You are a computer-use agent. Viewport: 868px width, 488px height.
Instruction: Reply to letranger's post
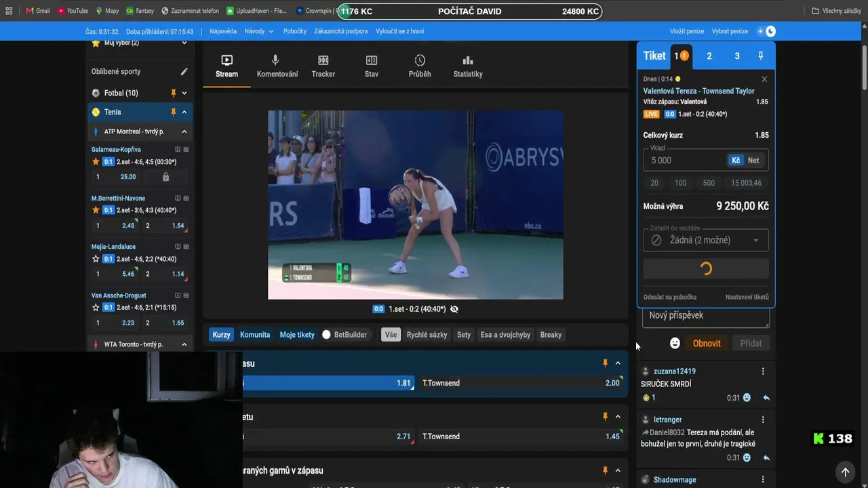pos(766,457)
